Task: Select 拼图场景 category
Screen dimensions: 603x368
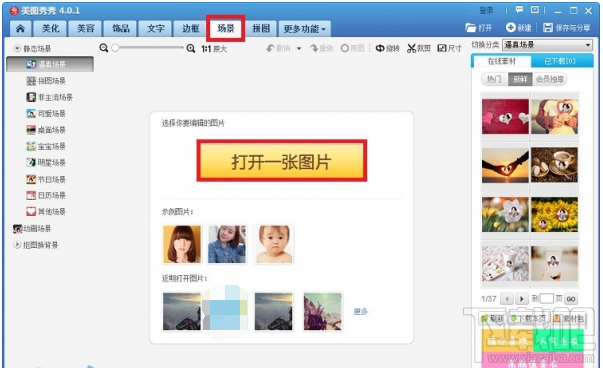Action: pyautogui.click(x=46, y=81)
